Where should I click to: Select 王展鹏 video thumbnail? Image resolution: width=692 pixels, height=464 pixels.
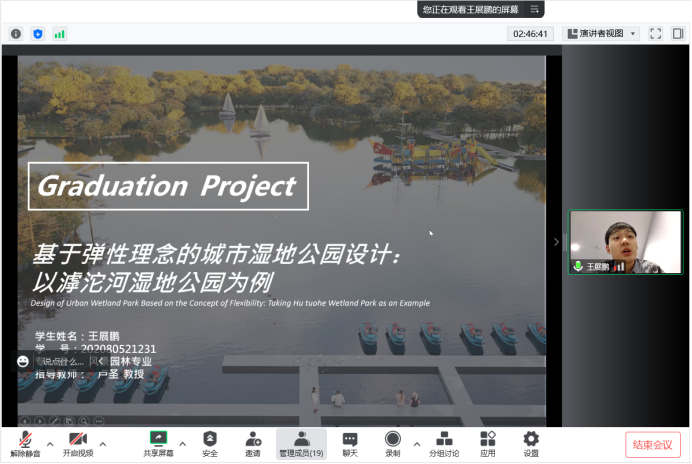point(624,242)
